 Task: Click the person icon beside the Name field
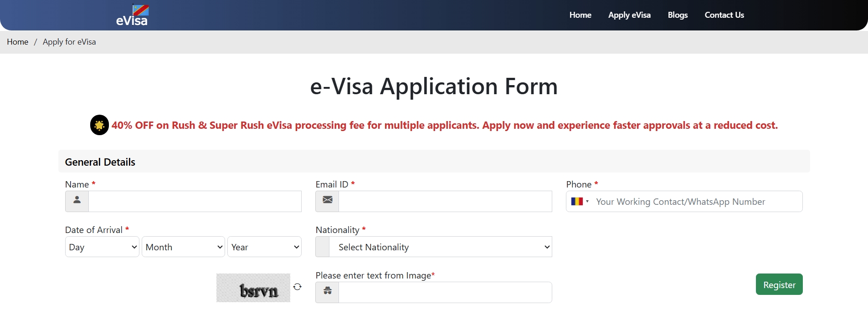tap(77, 201)
